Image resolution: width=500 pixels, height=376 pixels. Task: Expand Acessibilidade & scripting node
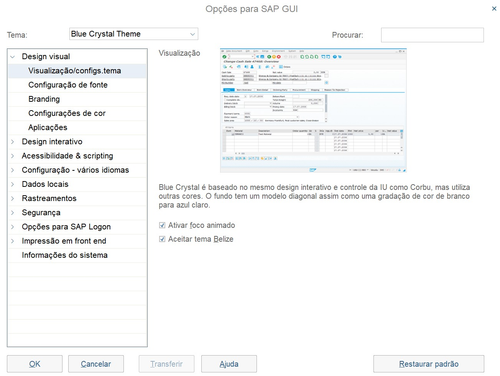(13, 156)
